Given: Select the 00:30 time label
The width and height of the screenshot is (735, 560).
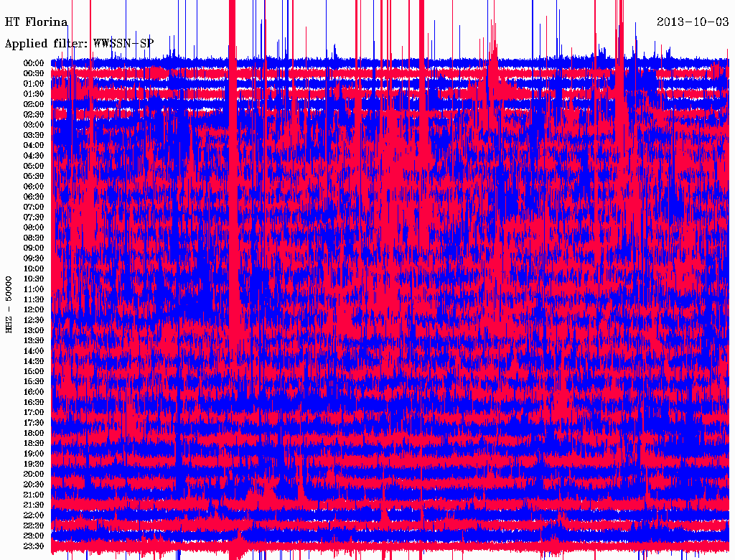Looking at the screenshot, I should pyautogui.click(x=34, y=73).
